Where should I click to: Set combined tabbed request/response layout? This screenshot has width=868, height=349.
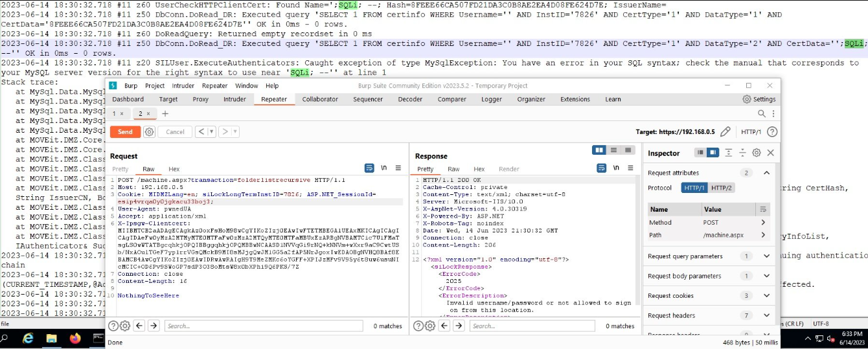pos(628,150)
